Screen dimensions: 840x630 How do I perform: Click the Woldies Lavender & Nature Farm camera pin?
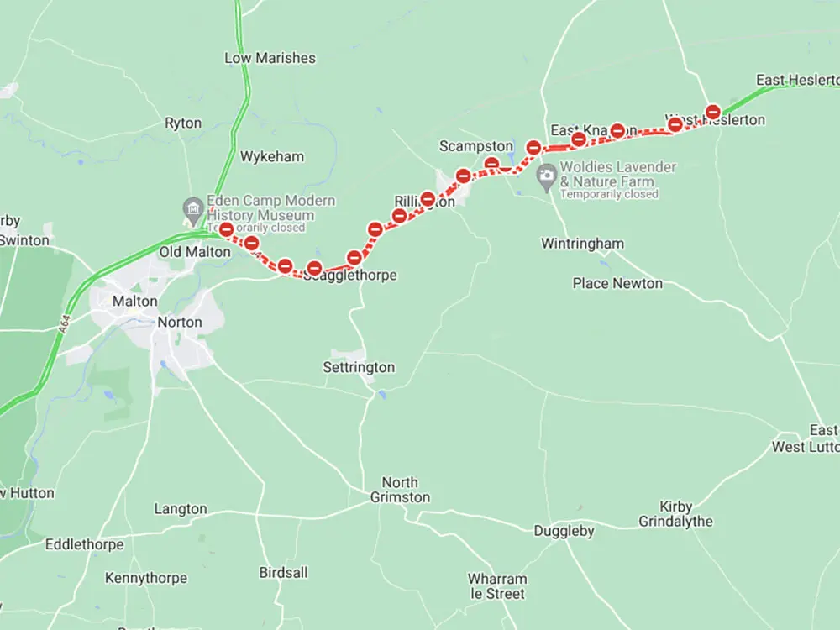coord(547,177)
